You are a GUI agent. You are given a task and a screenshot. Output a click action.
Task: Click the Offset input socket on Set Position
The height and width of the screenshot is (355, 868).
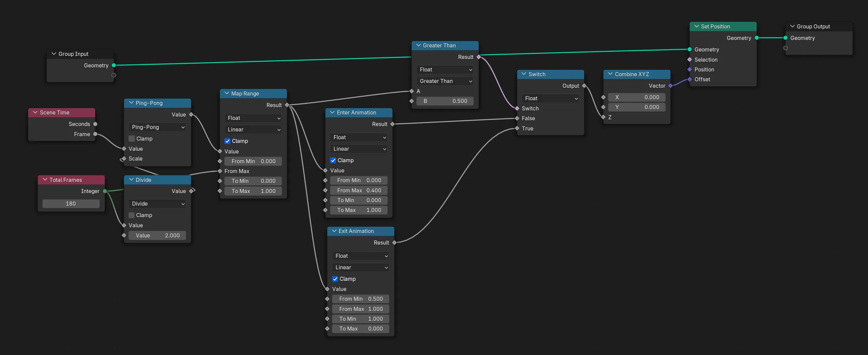pos(690,79)
